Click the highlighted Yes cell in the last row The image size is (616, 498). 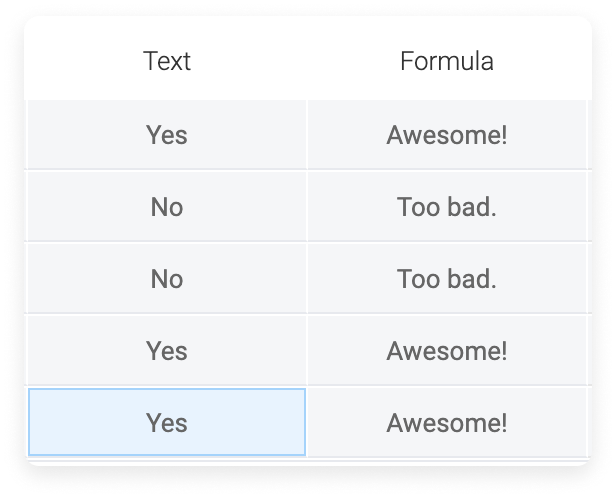[167, 422]
